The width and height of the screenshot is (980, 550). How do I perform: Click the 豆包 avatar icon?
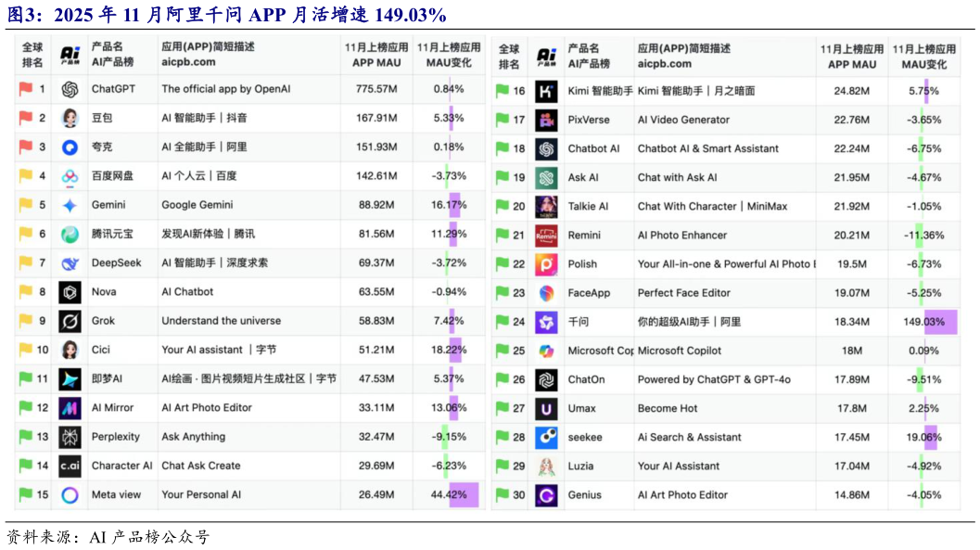(70, 118)
